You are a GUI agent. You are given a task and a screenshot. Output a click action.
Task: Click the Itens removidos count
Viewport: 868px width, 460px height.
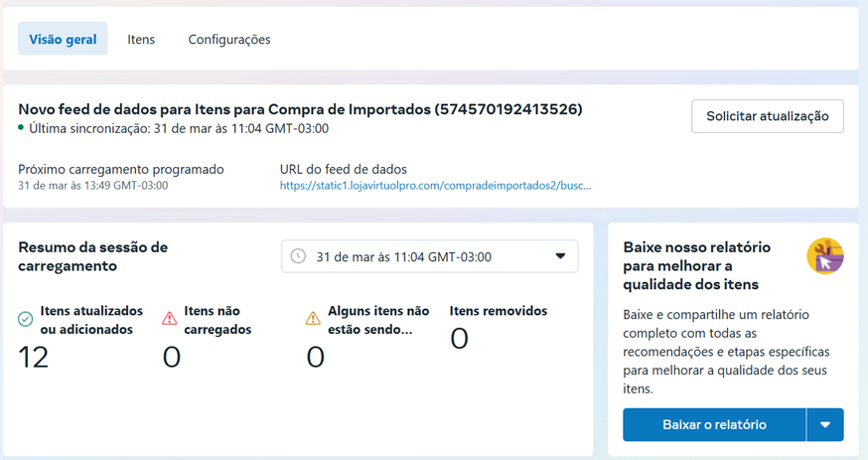(x=459, y=338)
